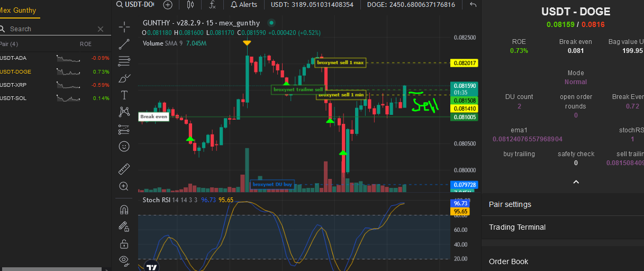Viewport: 644px width, 271px height.
Task: Click the ROE 0.73% value in panel
Action: click(519, 51)
